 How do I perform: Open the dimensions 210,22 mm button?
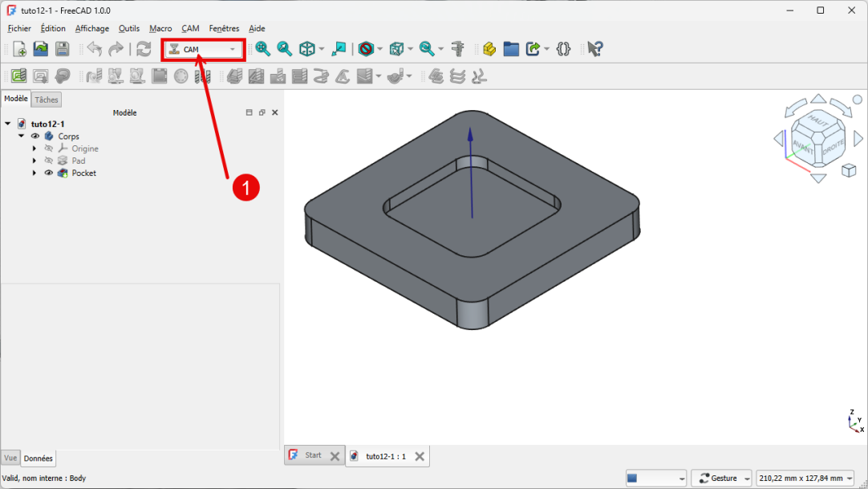click(805, 479)
